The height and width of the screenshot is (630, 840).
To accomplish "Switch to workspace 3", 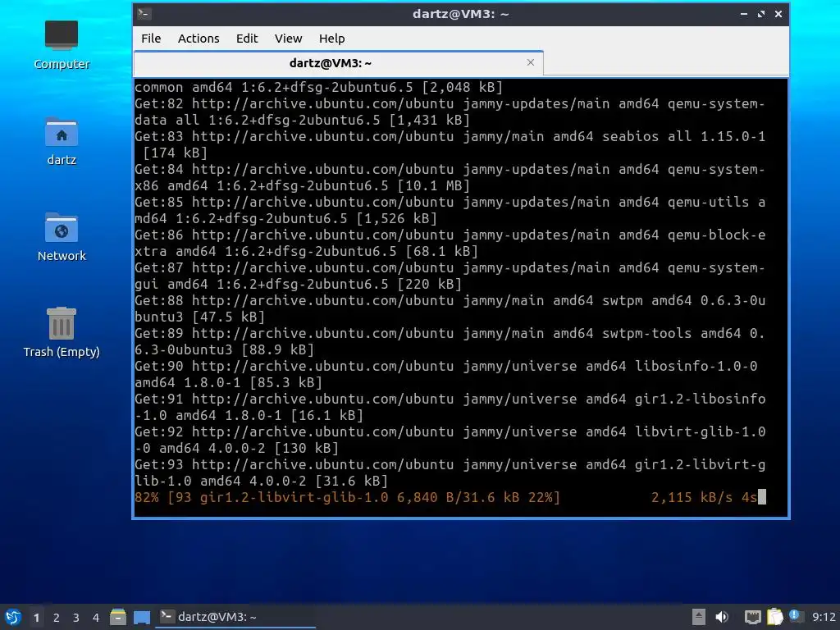I will point(76,618).
